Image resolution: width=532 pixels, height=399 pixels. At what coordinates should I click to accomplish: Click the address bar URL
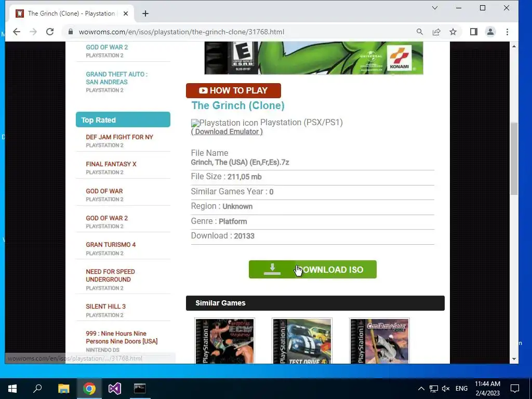click(x=181, y=32)
